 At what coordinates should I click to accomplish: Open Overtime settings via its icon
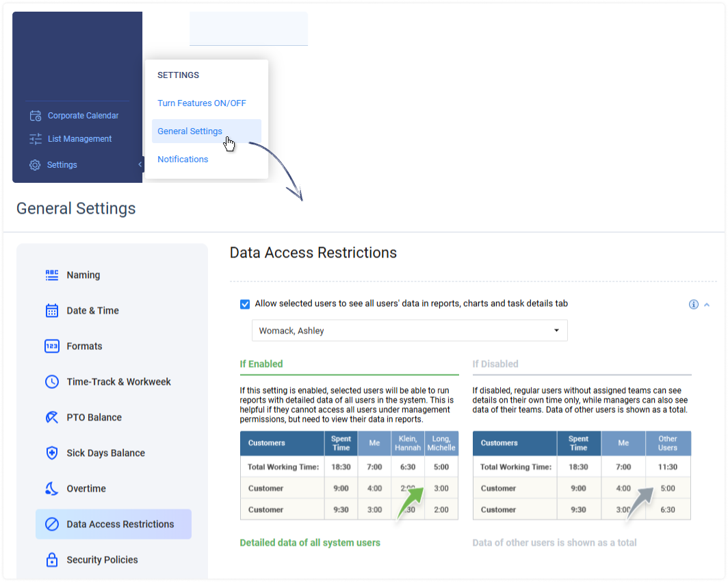52,488
